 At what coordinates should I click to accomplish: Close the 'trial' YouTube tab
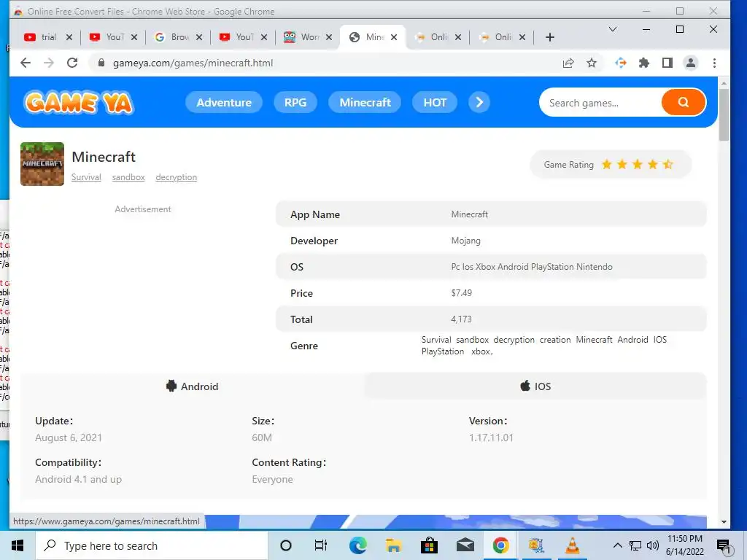[x=69, y=37]
